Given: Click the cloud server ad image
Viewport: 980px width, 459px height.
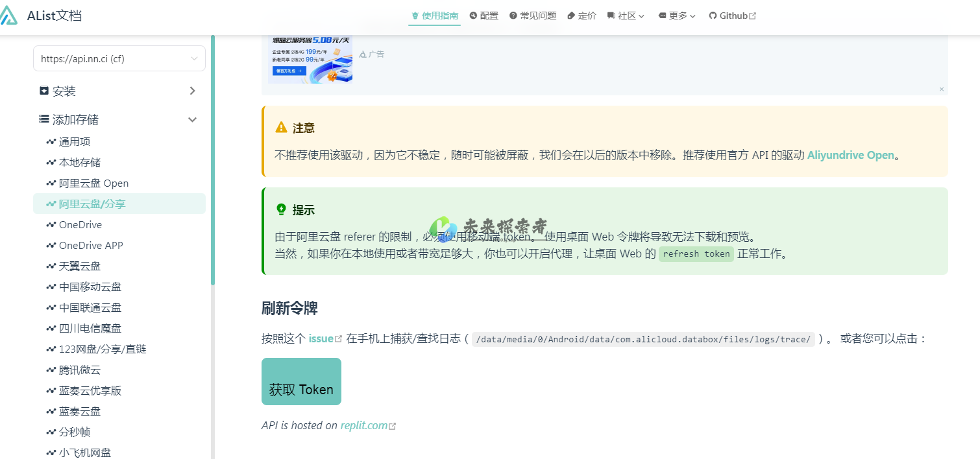Looking at the screenshot, I should pyautogui.click(x=310, y=58).
